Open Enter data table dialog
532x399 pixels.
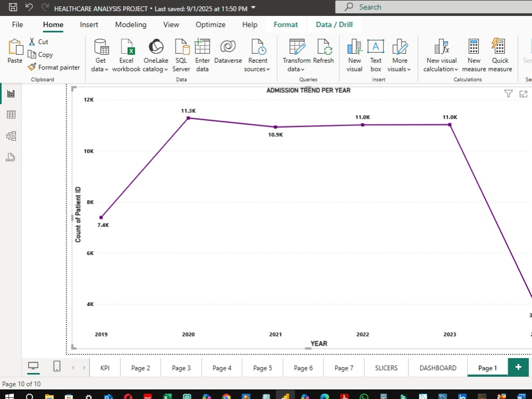(x=202, y=55)
